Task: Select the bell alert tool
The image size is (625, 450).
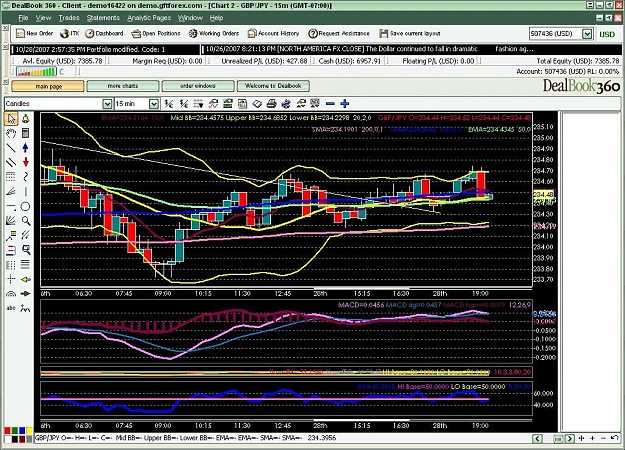Action: (x=26, y=119)
